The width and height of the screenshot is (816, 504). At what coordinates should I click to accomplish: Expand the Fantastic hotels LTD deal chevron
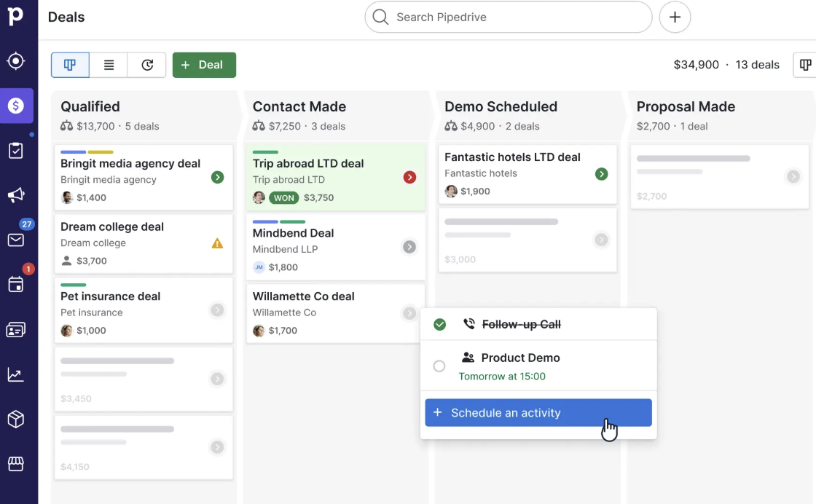pyautogui.click(x=601, y=174)
